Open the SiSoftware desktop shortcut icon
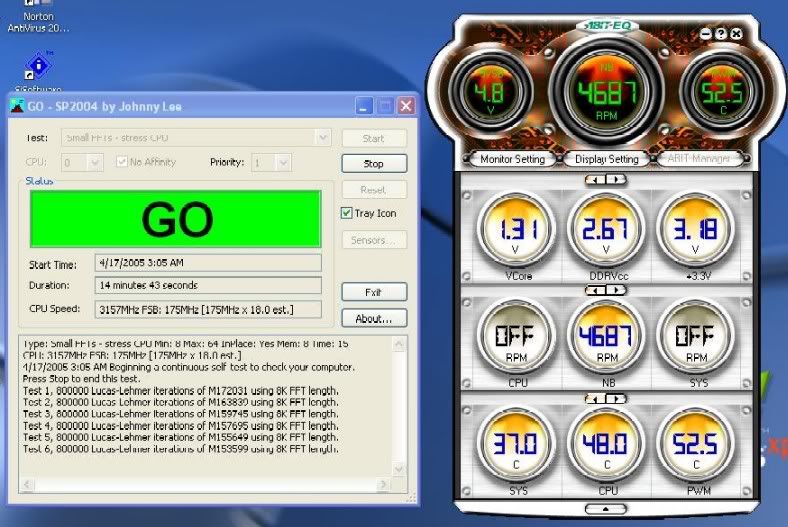Screen dimensions: 788x527 (x=39, y=65)
